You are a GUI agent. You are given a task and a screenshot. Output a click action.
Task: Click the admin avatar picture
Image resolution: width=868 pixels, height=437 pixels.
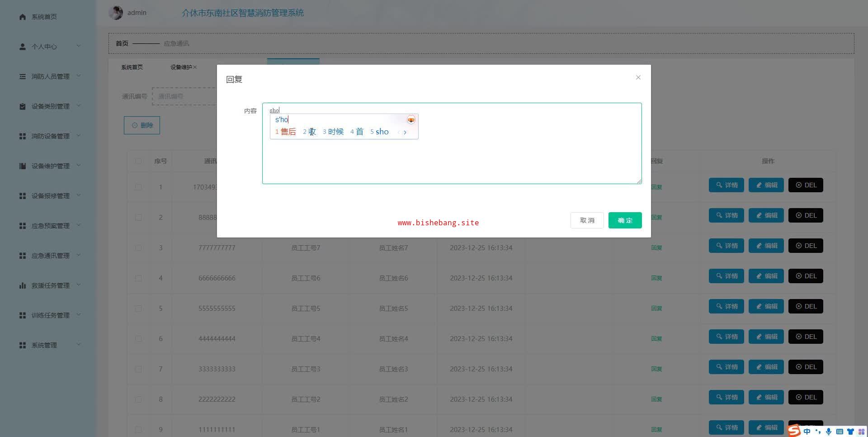[x=116, y=13]
